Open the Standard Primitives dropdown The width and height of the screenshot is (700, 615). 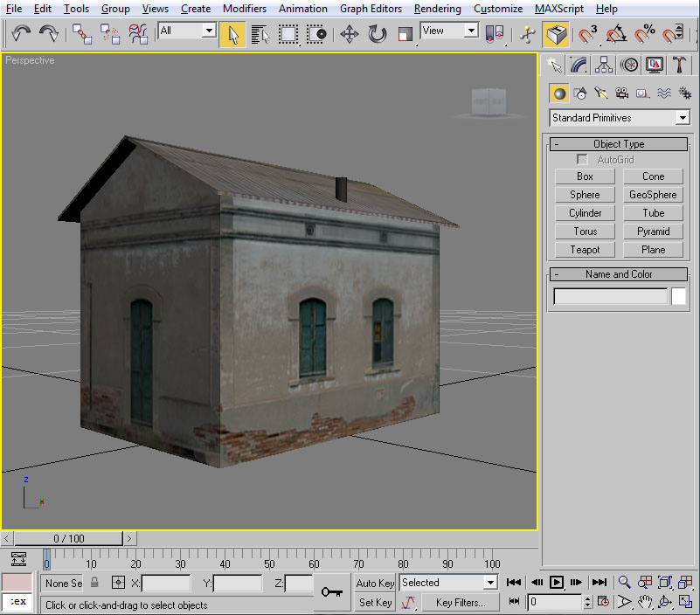click(x=682, y=118)
